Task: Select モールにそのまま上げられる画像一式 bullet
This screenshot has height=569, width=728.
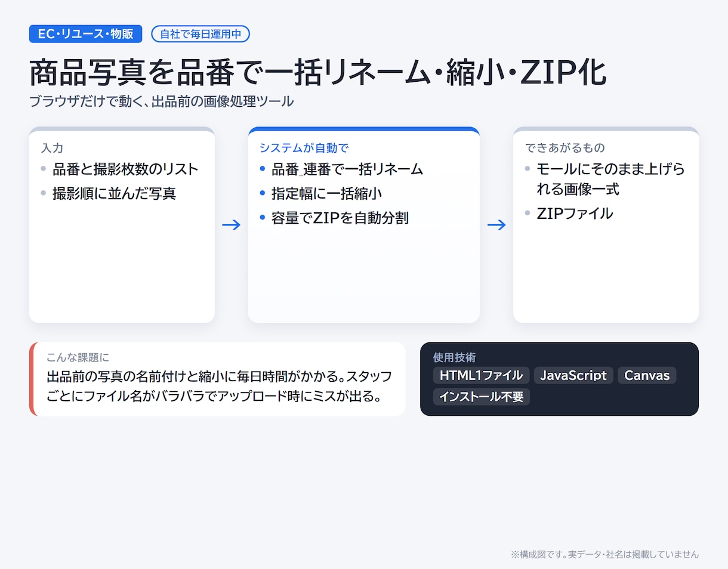Action: pyautogui.click(x=611, y=179)
